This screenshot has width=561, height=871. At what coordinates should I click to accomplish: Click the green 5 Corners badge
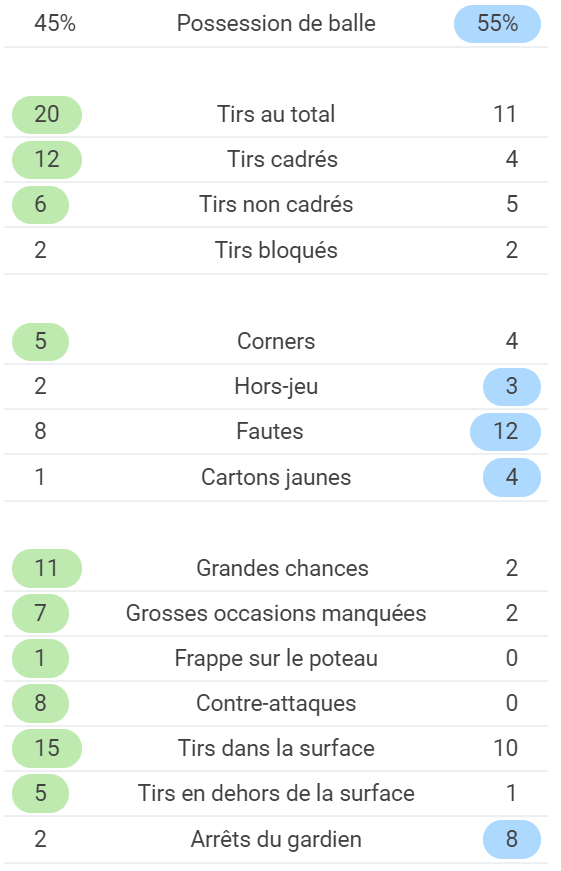click(x=41, y=341)
